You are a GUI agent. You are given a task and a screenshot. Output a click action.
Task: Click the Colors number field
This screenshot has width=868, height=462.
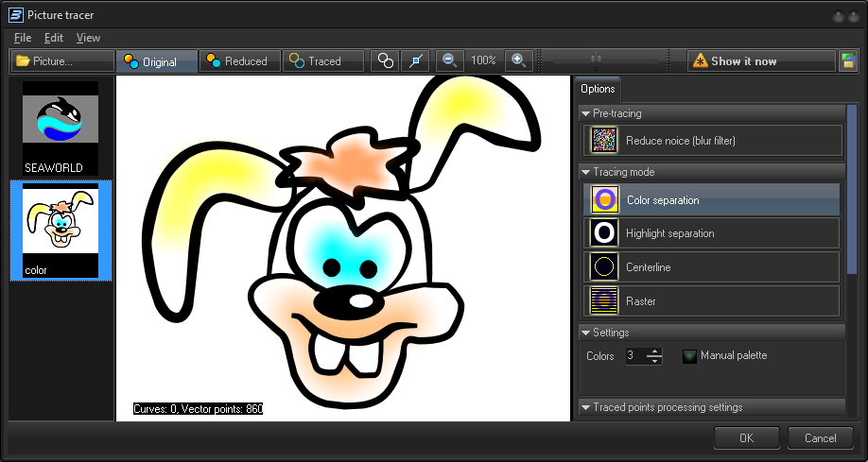point(635,356)
